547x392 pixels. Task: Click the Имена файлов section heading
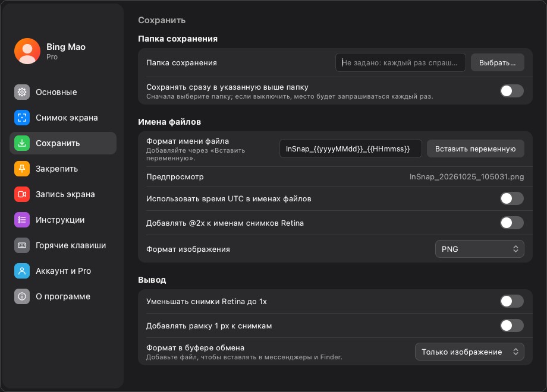169,122
